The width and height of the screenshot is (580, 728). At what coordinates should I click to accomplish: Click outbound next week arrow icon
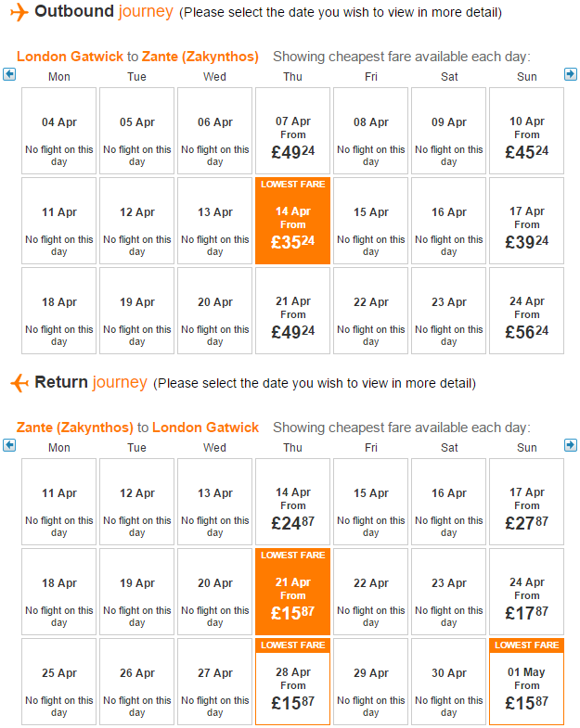[x=571, y=74]
